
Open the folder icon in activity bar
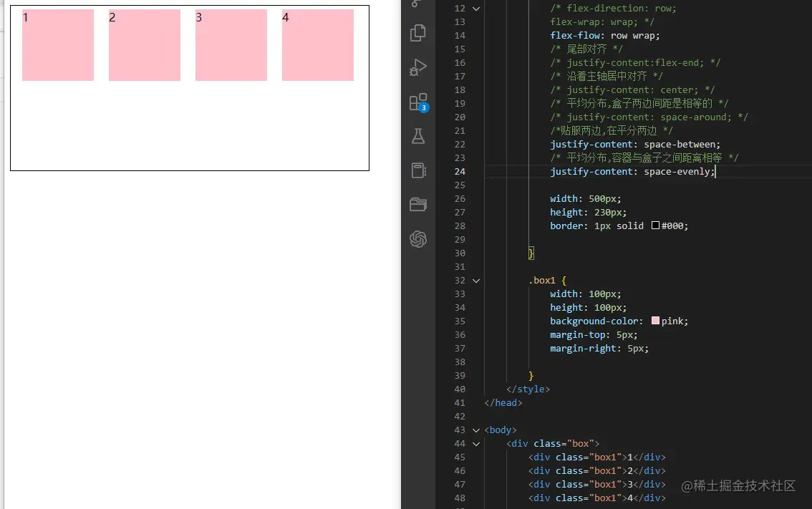[418, 205]
